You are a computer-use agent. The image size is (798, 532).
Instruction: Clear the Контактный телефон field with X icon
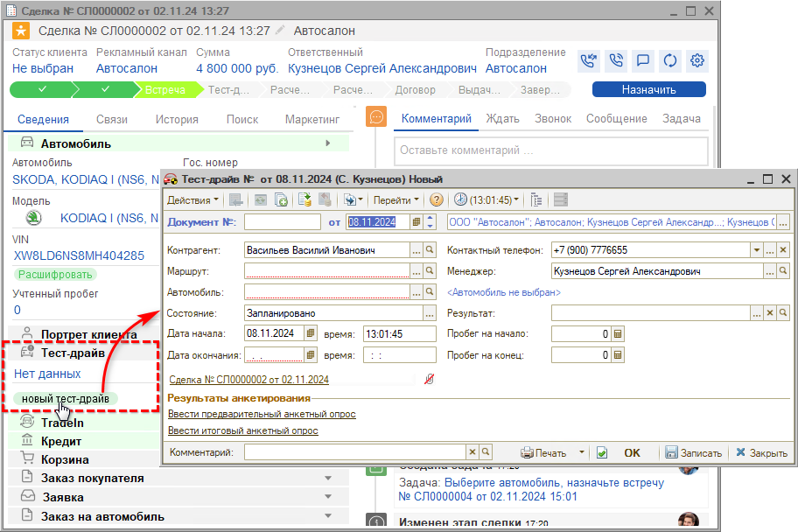click(x=783, y=250)
